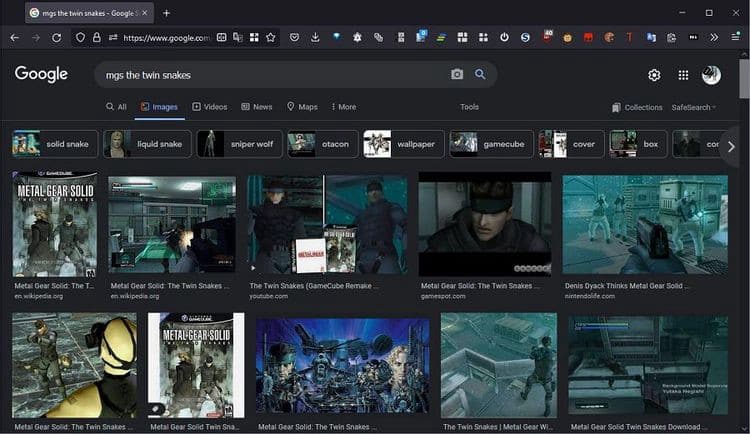
Task: Open the Google account avatar
Action: click(711, 75)
